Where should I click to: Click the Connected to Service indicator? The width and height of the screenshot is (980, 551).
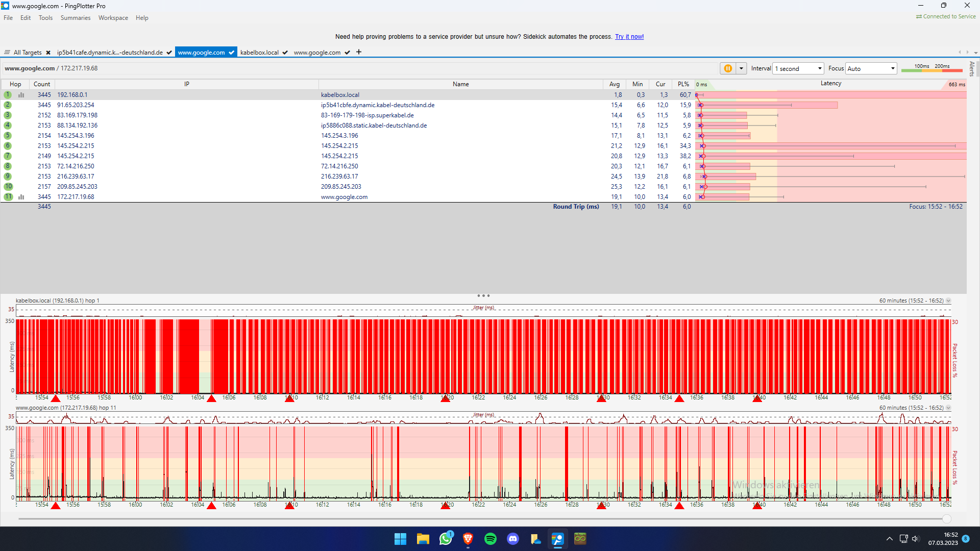click(x=945, y=16)
